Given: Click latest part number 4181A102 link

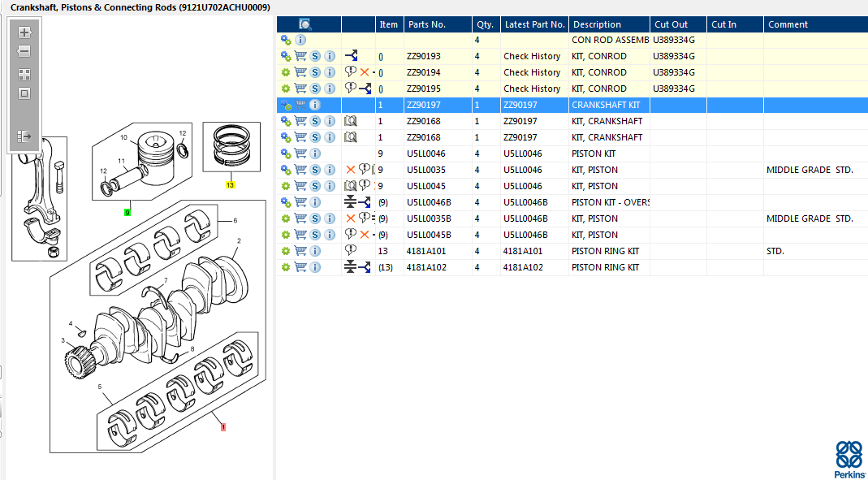Looking at the screenshot, I should (523, 267).
